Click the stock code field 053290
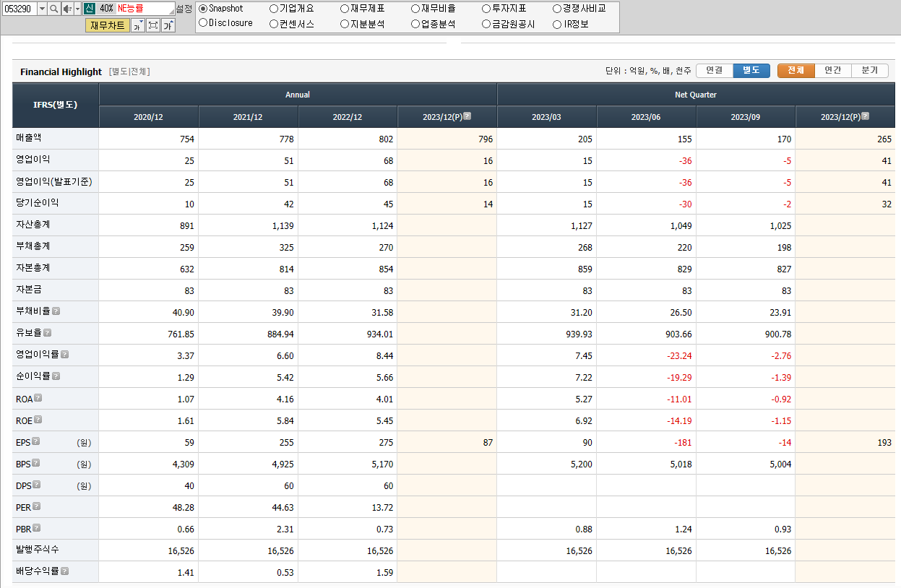 pyautogui.click(x=20, y=9)
